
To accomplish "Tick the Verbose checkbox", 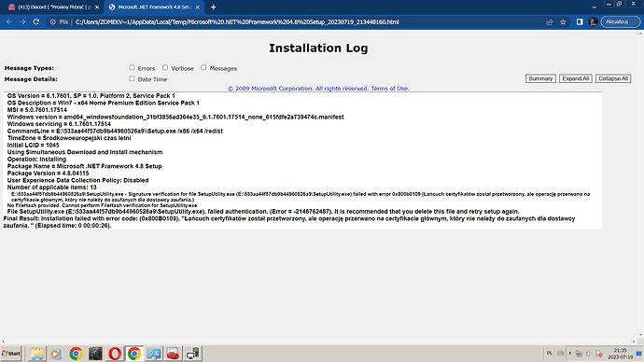I will pos(165,67).
